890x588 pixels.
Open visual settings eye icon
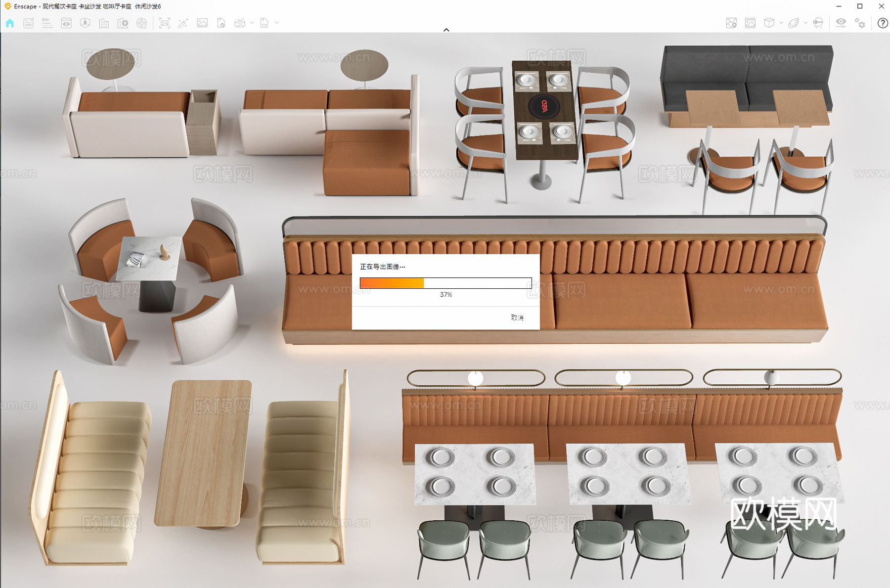point(841,23)
